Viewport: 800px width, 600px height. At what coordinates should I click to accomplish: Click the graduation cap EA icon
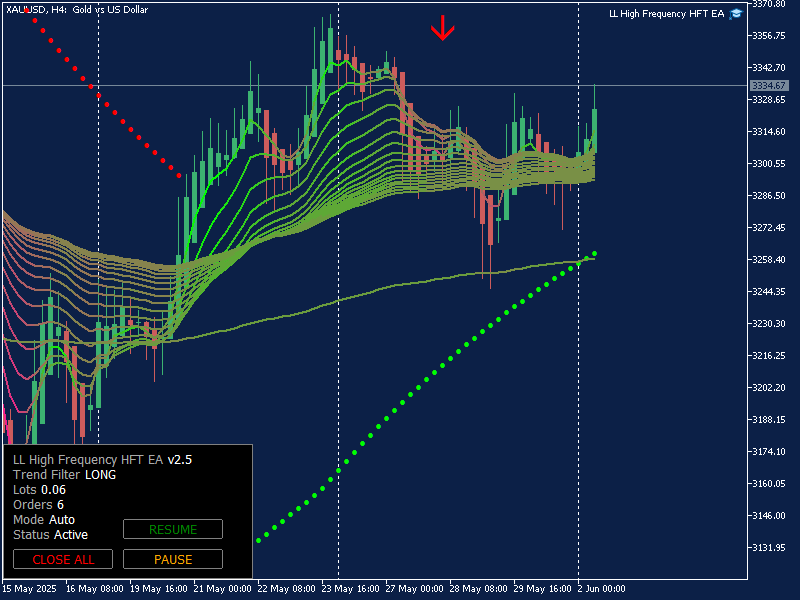(x=736, y=14)
